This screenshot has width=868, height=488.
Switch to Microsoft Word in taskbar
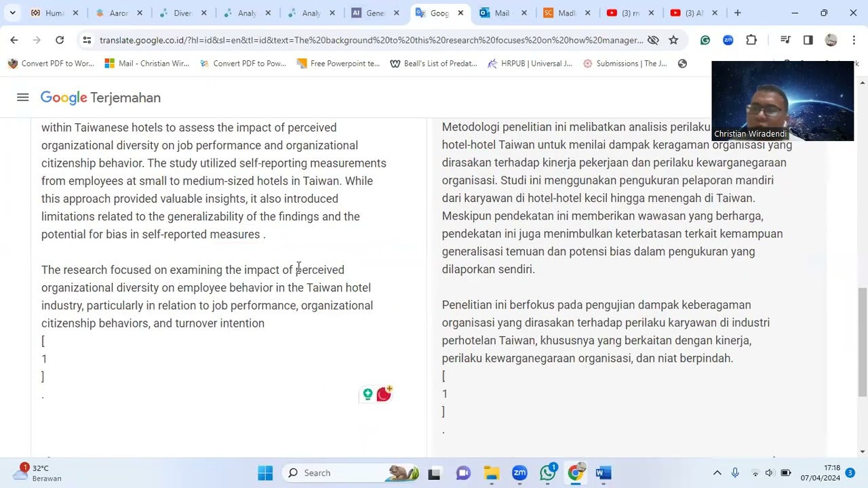(604, 472)
